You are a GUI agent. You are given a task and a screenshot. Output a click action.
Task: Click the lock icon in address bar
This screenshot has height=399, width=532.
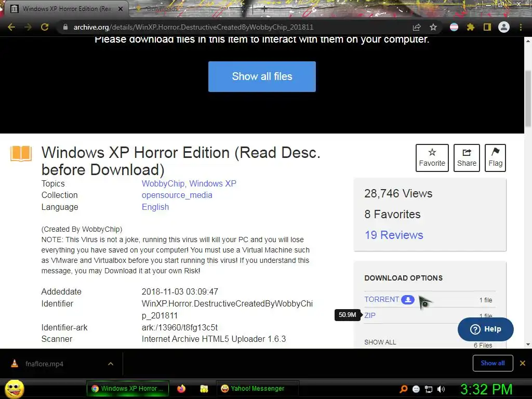65,27
